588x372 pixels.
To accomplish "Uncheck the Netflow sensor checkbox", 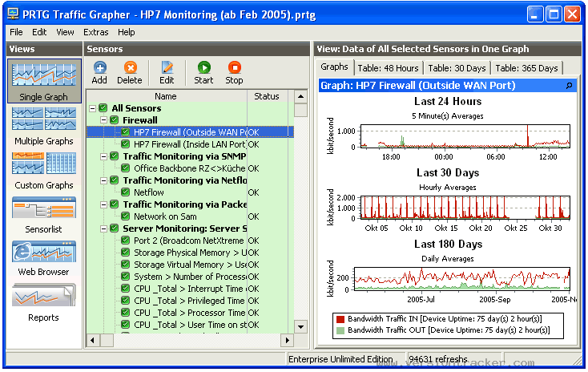I will (126, 192).
